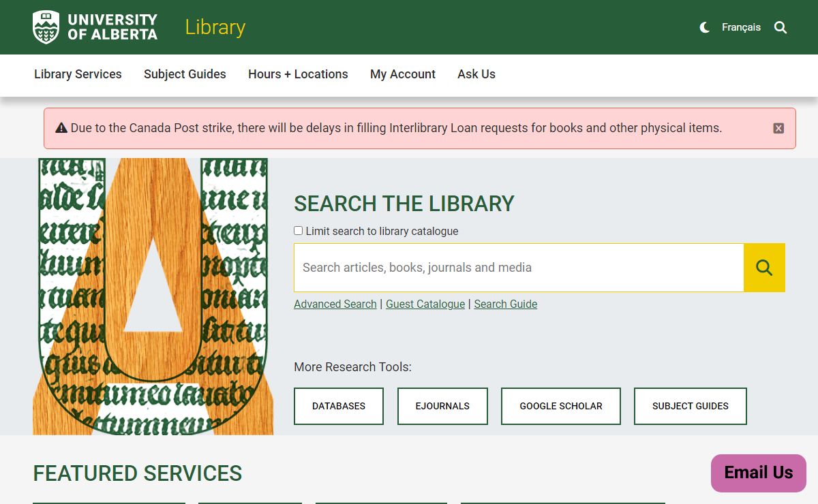This screenshot has width=818, height=504.
Task: Click the More Research Tools label
Action: 352,367
